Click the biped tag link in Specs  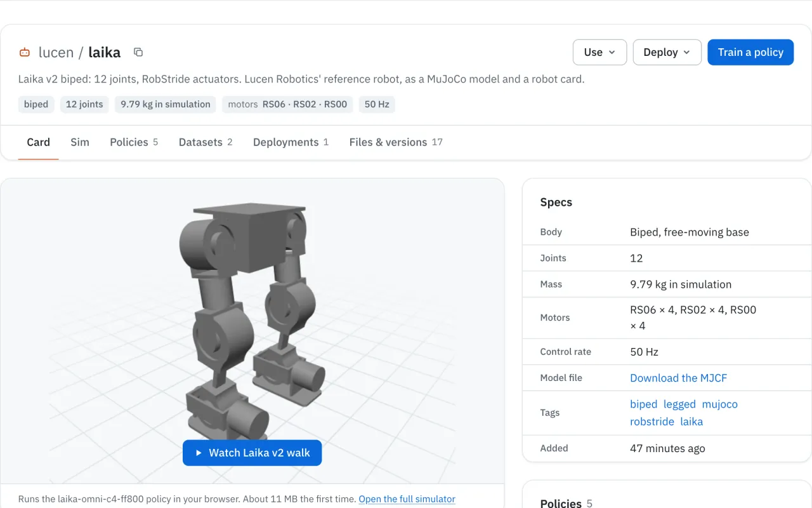click(x=643, y=404)
